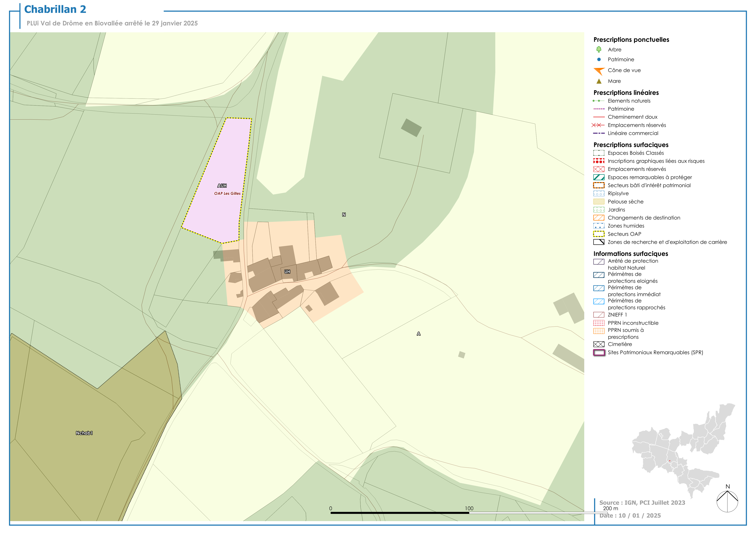The image size is (756, 535).
Task: Click the Changements de destination orange box
Action: [599, 218]
